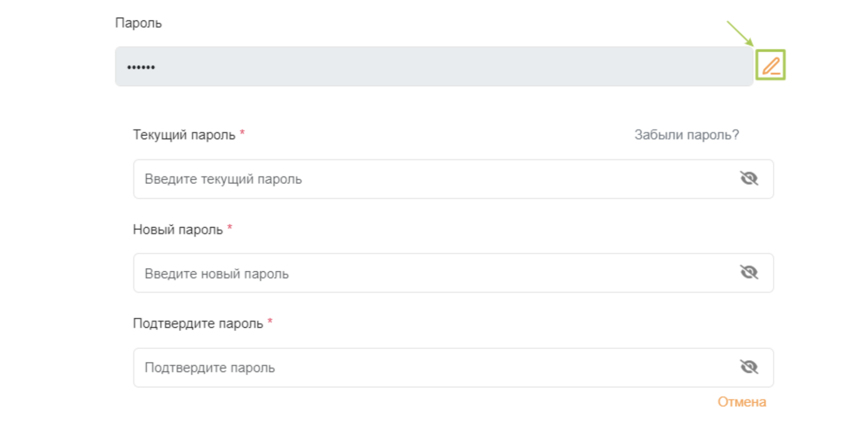Image resolution: width=868 pixels, height=431 pixels.
Task: Toggle visibility of the new password field
Action: (x=749, y=272)
